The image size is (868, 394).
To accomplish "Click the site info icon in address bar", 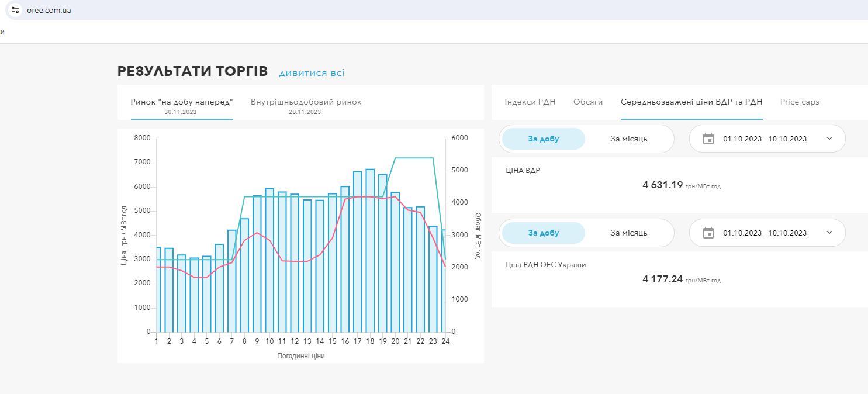I will 15,10.
